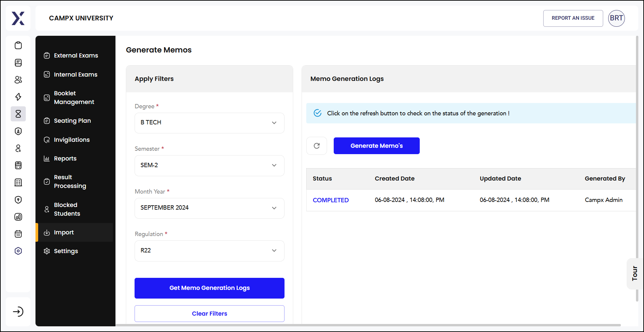
Task: Click the Status column header
Action: coord(322,179)
